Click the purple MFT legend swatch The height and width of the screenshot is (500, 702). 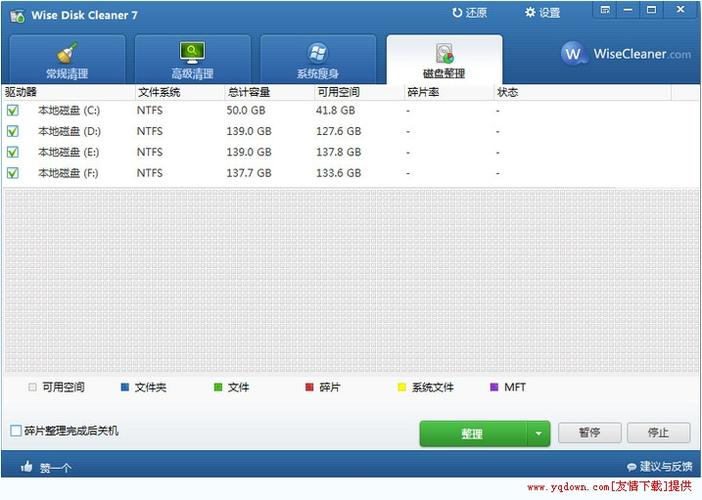pyautogui.click(x=494, y=387)
